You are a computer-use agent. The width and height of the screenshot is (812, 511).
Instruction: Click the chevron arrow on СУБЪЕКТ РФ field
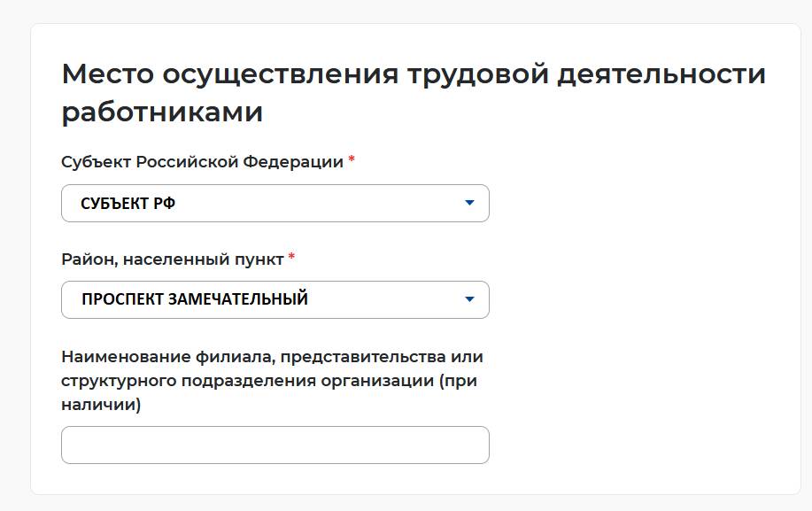pos(470,203)
